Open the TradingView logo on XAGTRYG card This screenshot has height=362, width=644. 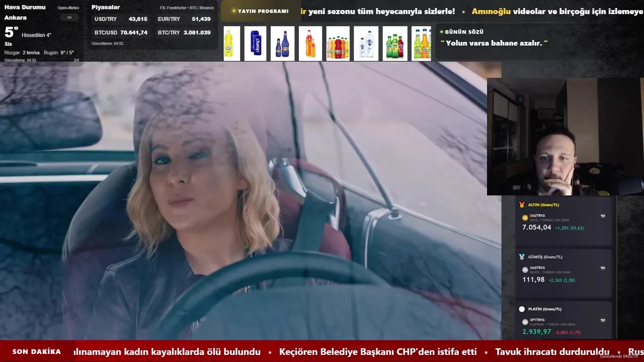click(603, 268)
